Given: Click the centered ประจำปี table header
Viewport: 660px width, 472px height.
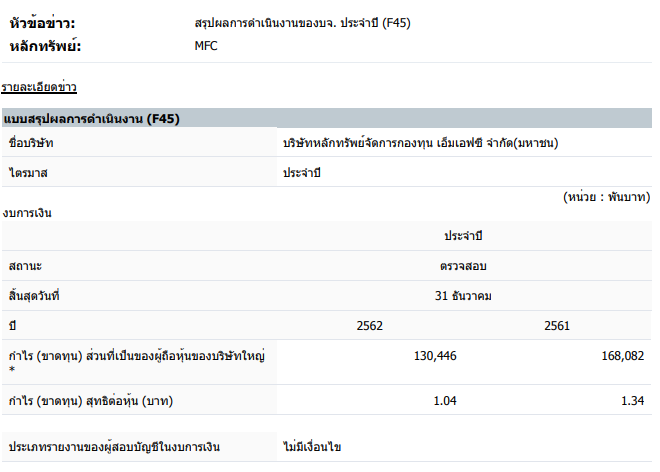Looking at the screenshot, I should [463, 236].
